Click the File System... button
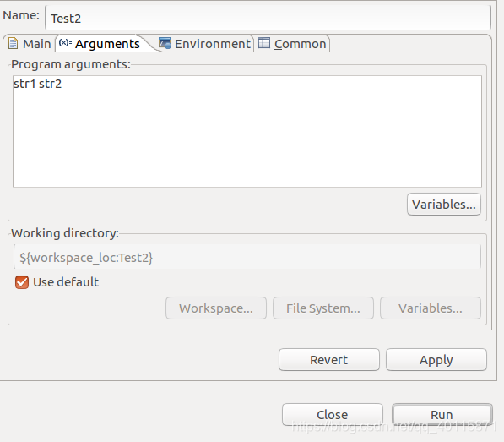Screen dimensions: 504x442 pos(323,308)
